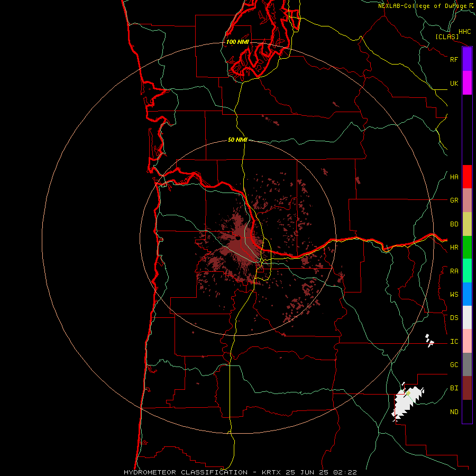Screen dimensions: 476x476
Task: Click the 02:22 timestamp
Action: pos(345,472)
